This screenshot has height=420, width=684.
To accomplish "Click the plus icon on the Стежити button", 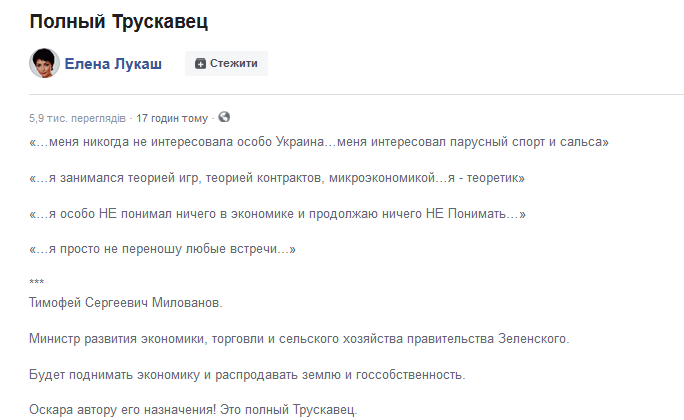I will click(201, 64).
